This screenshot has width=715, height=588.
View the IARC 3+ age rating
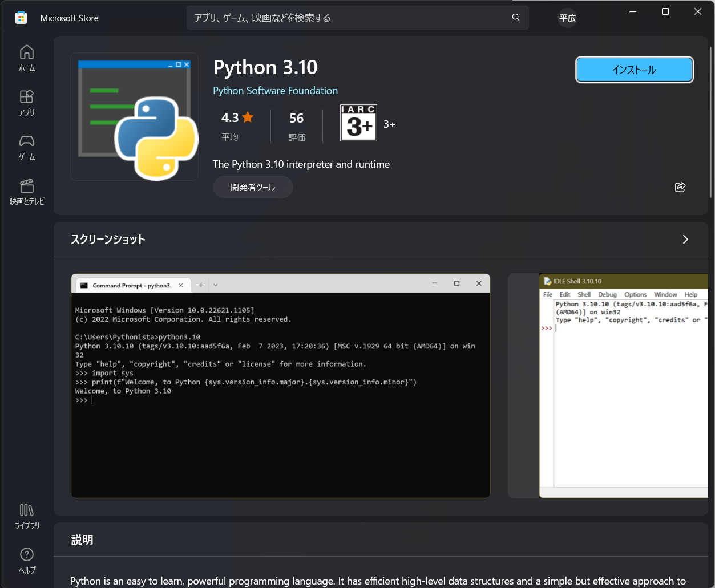358,123
